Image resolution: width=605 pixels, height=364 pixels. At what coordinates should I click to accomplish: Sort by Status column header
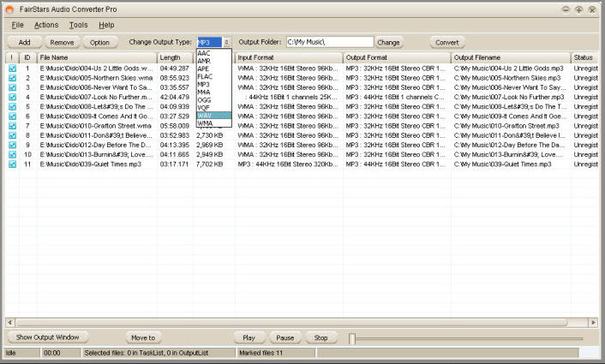tap(584, 57)
